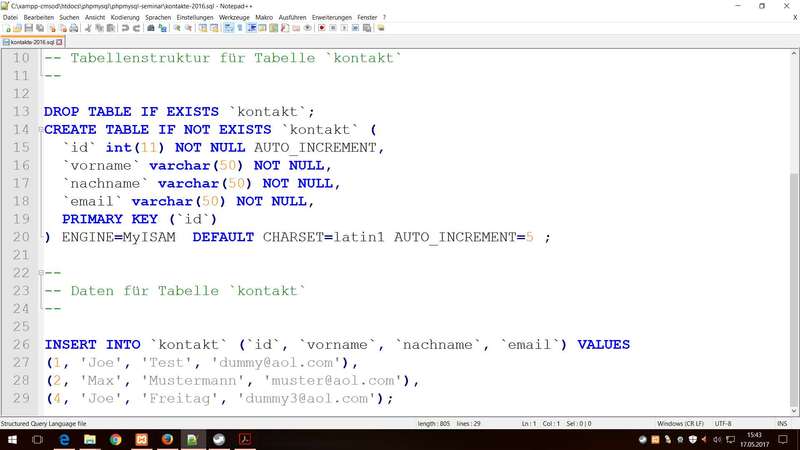This screenshot has width=800, height=450.
Task: Undo the last edit via toolbar
Action: tap(125, 28)
